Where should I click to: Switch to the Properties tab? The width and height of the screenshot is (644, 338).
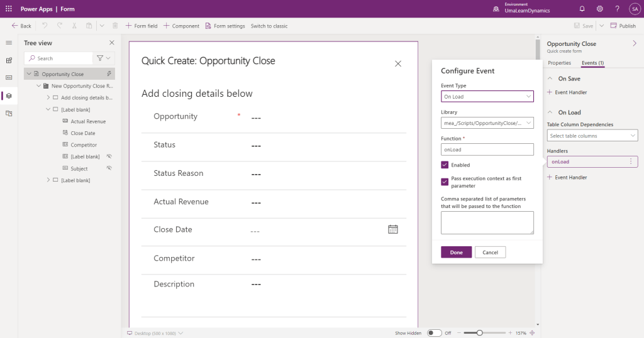tap(559, 63)
